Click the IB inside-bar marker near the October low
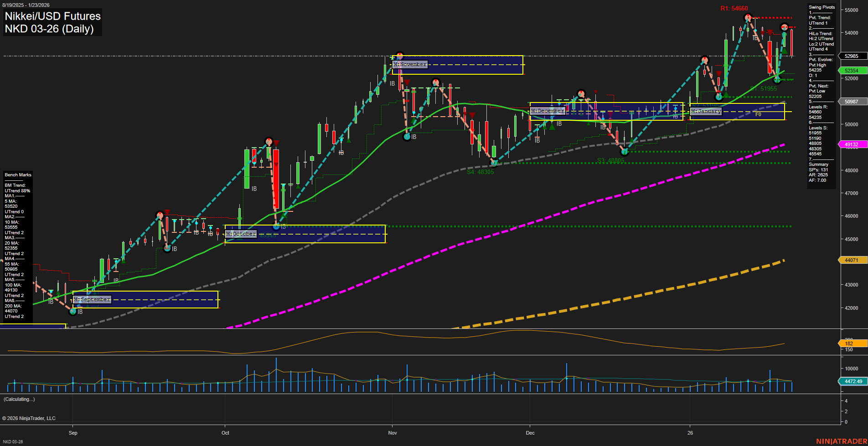This screenshot has width=868, height=446. click(x=283, y=227)
